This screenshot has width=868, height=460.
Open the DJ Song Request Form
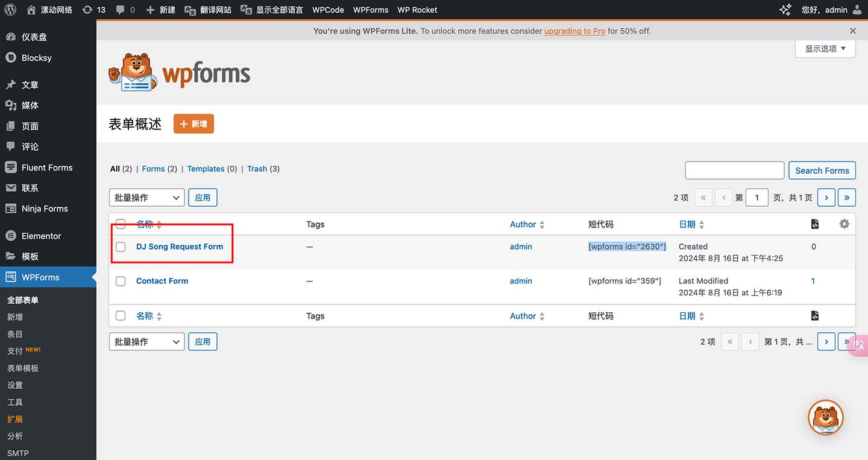(180, 247)
